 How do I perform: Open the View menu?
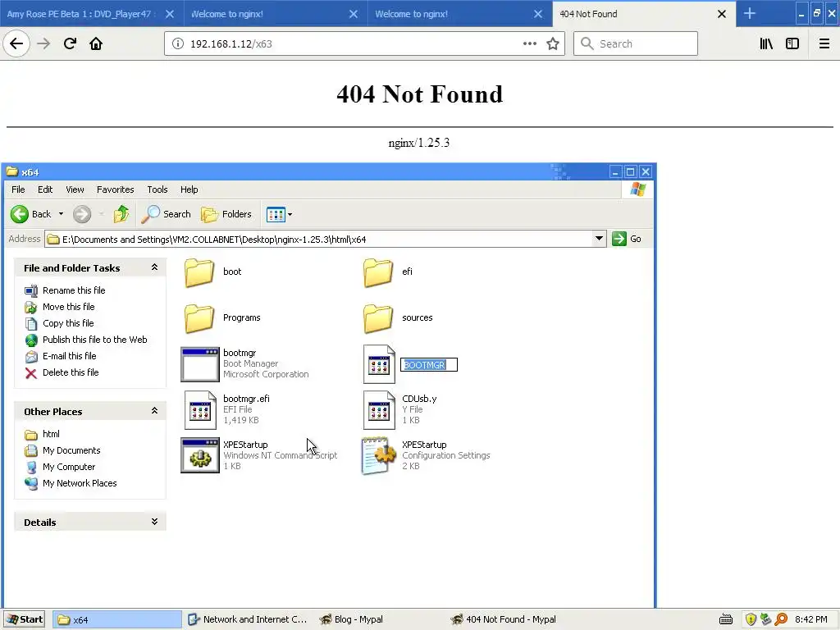point(75,189)
